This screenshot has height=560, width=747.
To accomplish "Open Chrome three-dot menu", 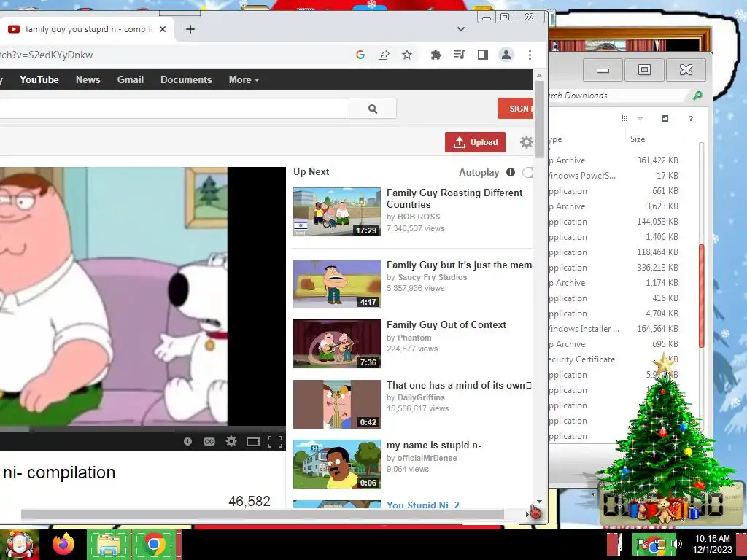I will coord(530,55).
